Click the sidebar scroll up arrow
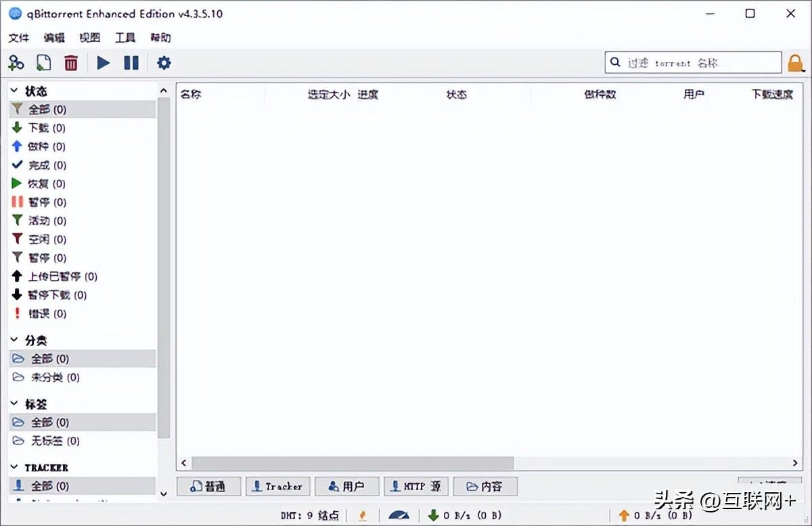The width and height of the screenshot is (812, 526). (163, 91)
